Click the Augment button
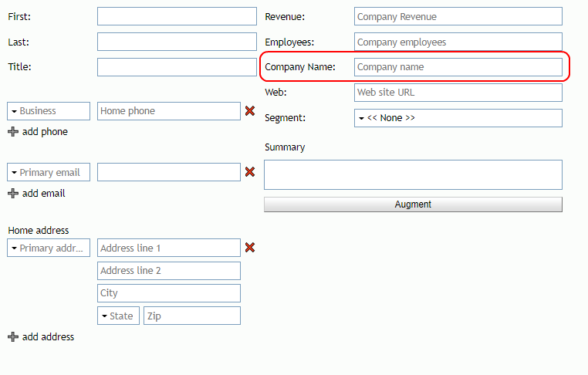Screen dimensions: 588x375 tap(414, 204)
